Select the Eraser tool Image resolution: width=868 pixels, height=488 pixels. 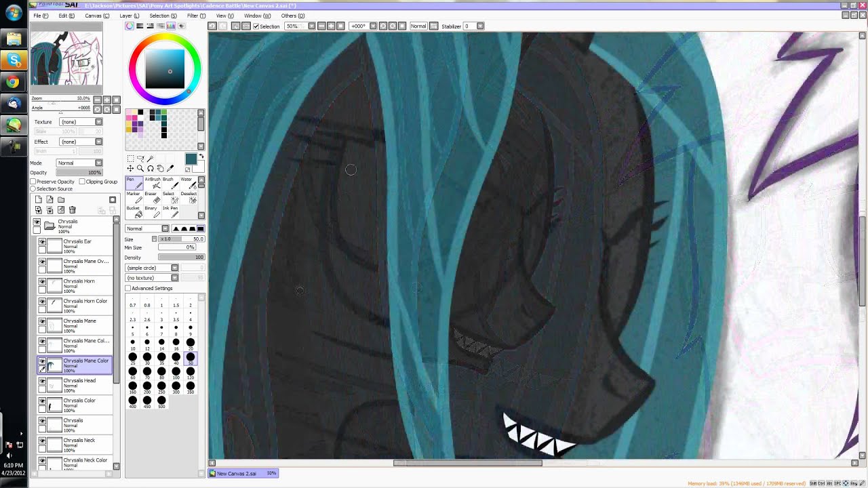tap(151, 197)
